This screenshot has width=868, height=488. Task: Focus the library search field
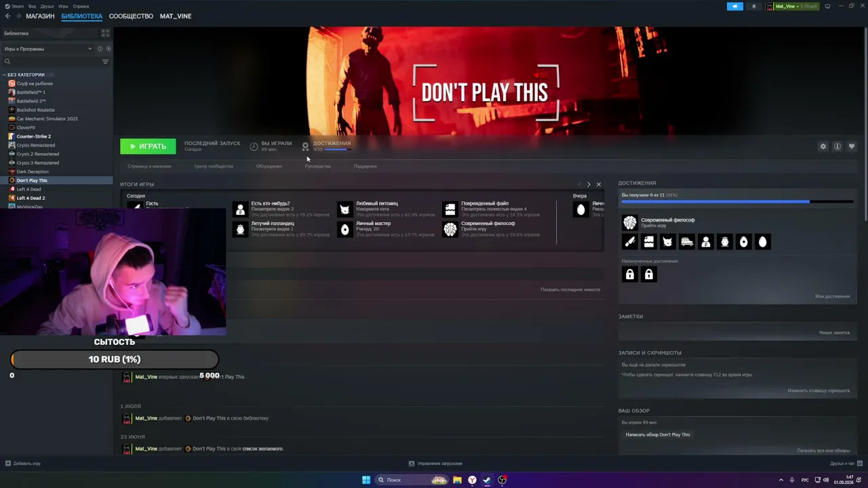pos(51,62)
